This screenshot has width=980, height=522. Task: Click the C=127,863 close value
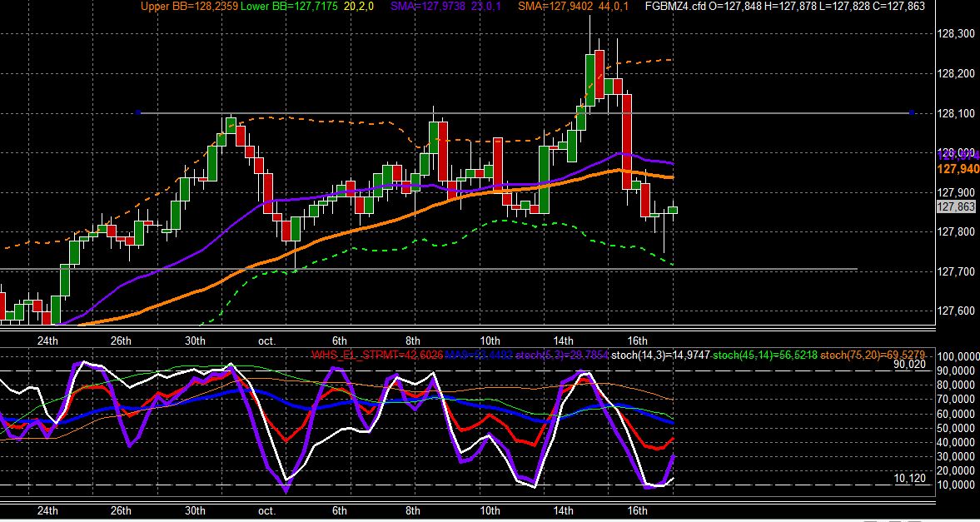(897, 7)
